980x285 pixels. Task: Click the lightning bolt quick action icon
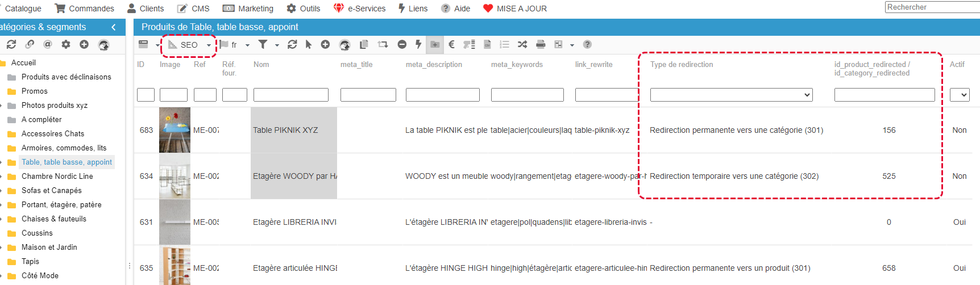click(x=418, y=44)
